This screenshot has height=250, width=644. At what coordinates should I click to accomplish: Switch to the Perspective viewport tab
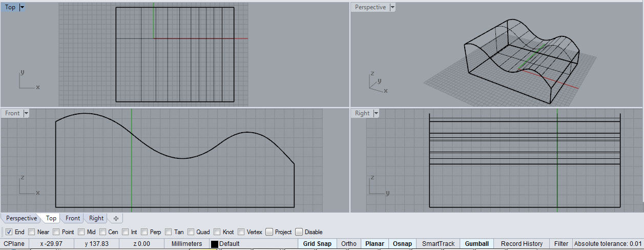click(22, 218)
